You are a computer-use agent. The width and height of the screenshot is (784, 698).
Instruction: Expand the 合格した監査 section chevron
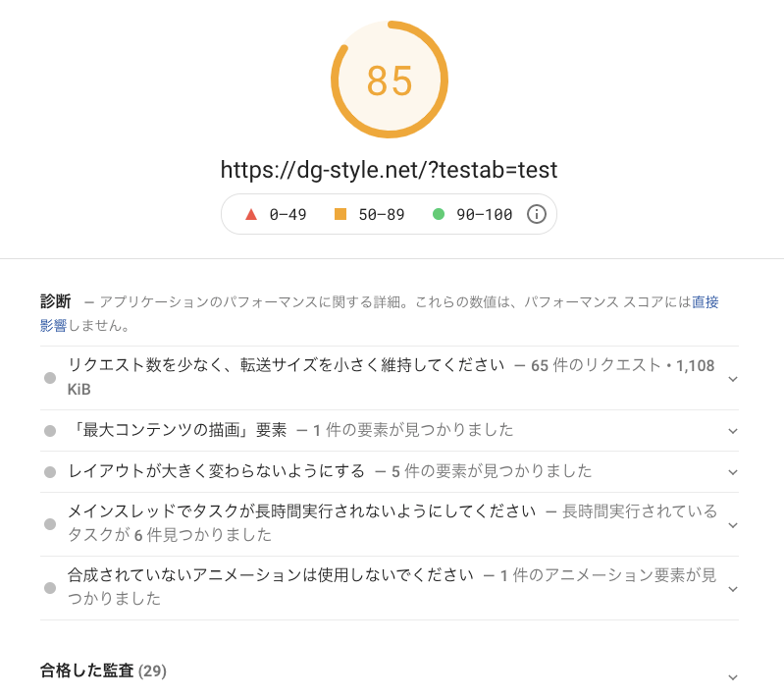click(x=732, y=676)
